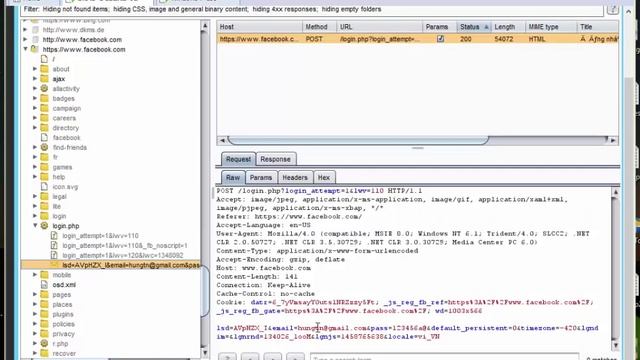640x360 pixels.
Task: Sort table by URL column
Action: [380, 27]
